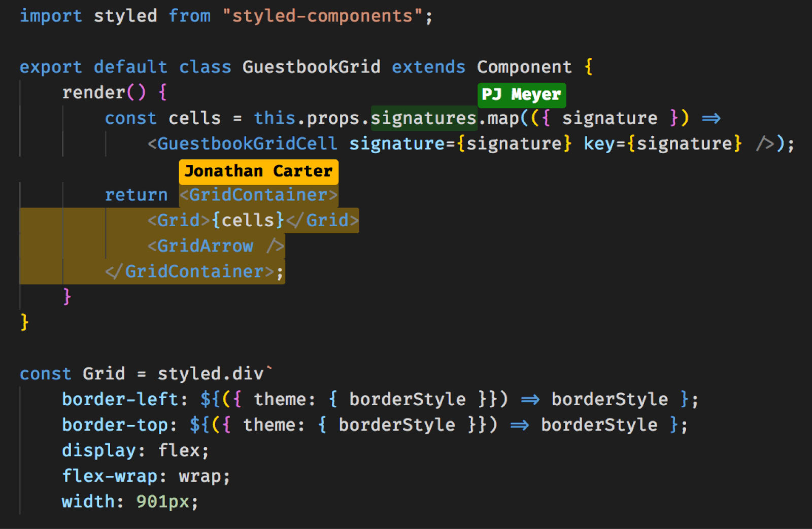
Task: Click the Jonathan Carter collaborator name flag
Action: click(258, 171)
